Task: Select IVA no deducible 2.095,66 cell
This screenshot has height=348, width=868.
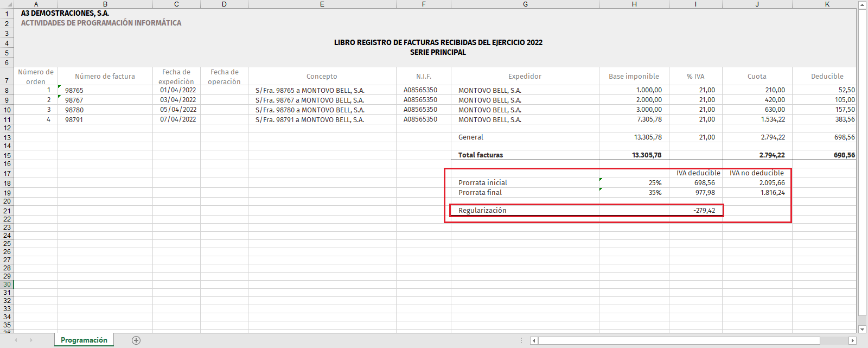Action: click(757, 183)
